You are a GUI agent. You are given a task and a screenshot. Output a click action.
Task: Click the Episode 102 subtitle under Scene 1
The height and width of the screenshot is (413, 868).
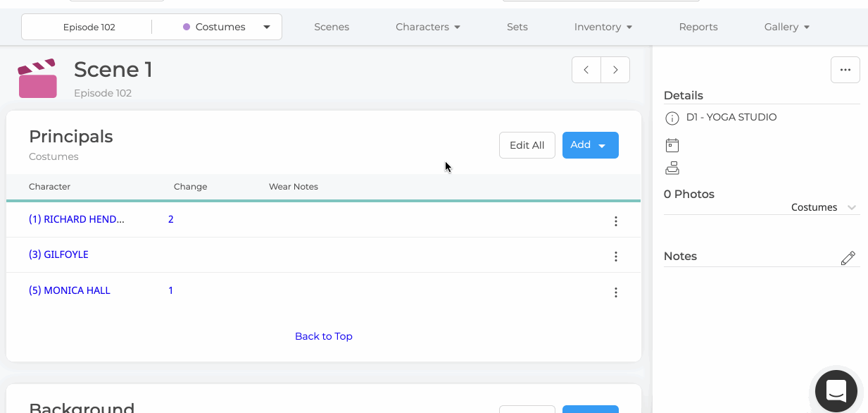coord(103,93)
